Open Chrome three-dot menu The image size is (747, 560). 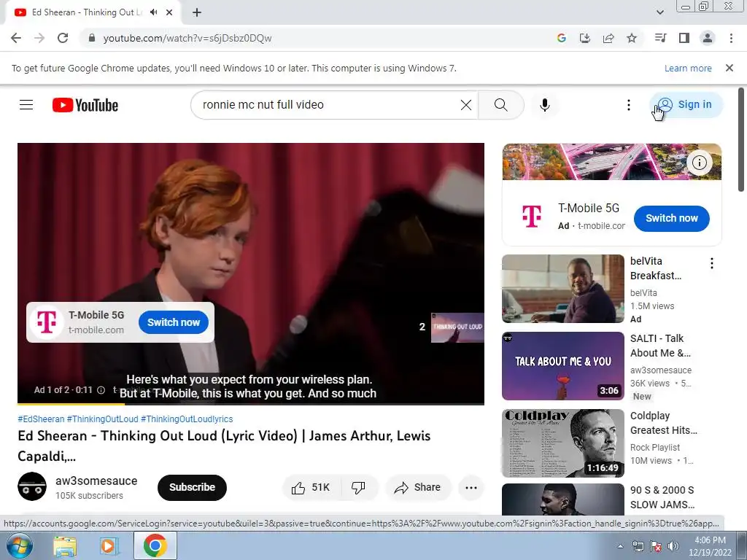(731, 38)
